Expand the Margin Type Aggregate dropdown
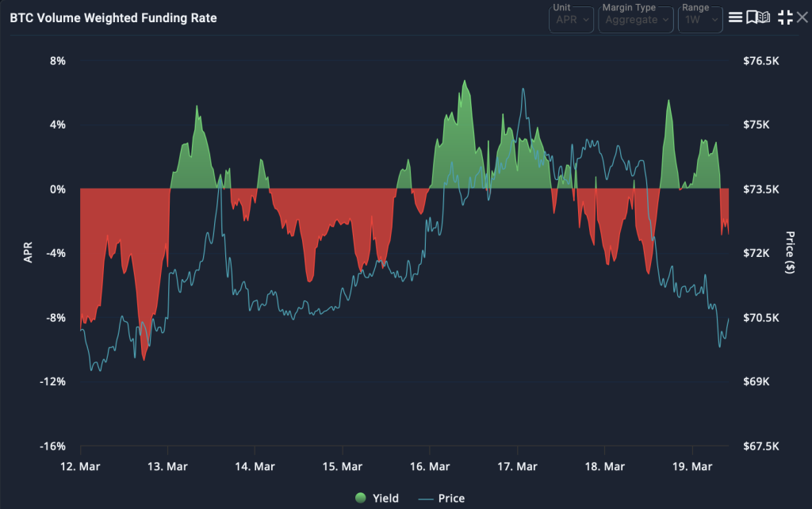The image size is (812, 509). (x=634, y=20)
